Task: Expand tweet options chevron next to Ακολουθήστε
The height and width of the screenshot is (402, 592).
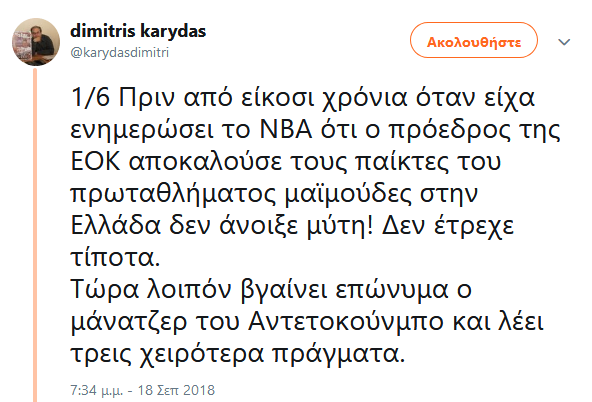Action: 564,42
